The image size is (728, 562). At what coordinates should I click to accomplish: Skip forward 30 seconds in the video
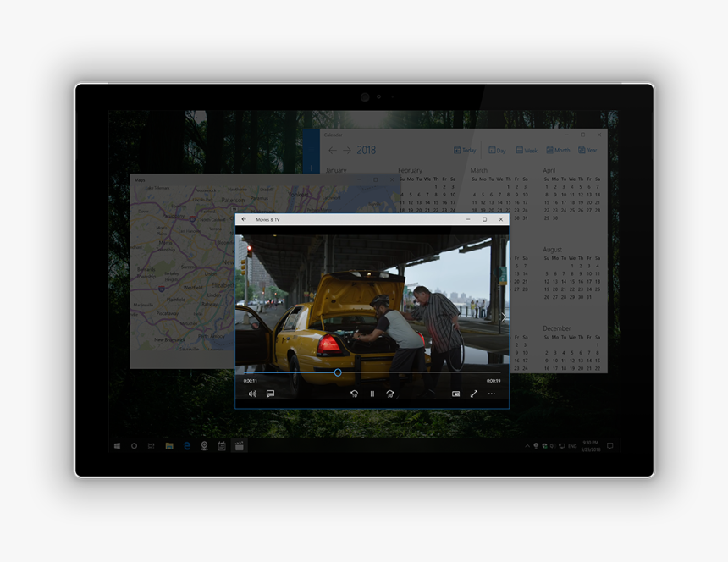click(x=390, y=394)
